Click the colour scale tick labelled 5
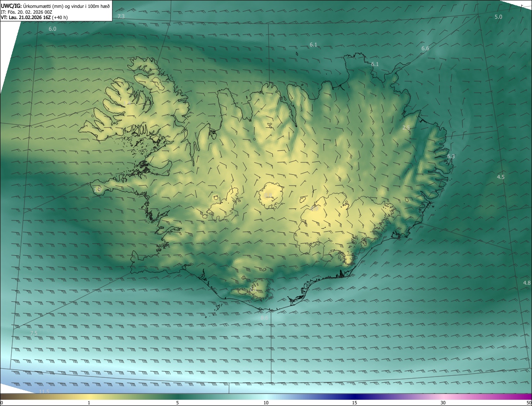532x406 pixels. [x=177, y=403]
